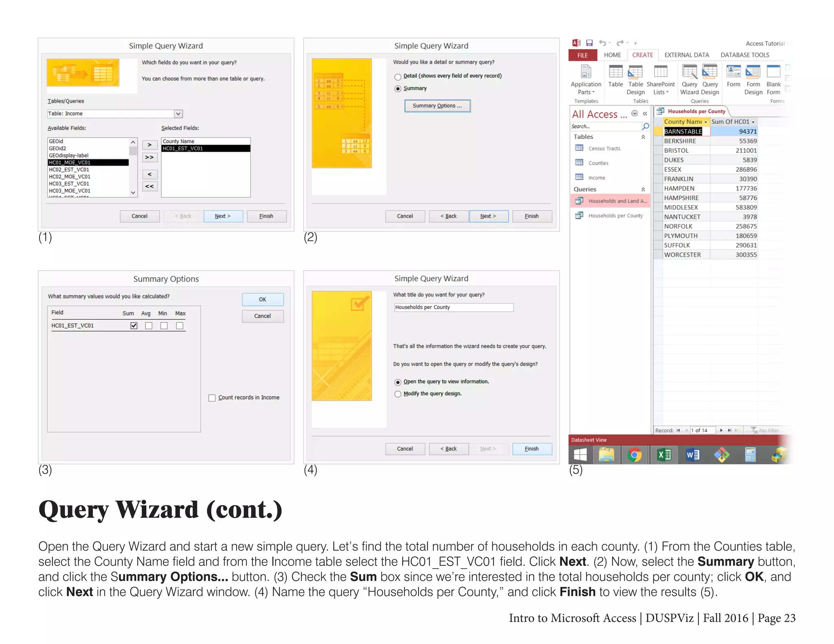Collapse navigation pane with shutter arrows
The height and width of the screenshot is (644, 834).
[645, 114]
